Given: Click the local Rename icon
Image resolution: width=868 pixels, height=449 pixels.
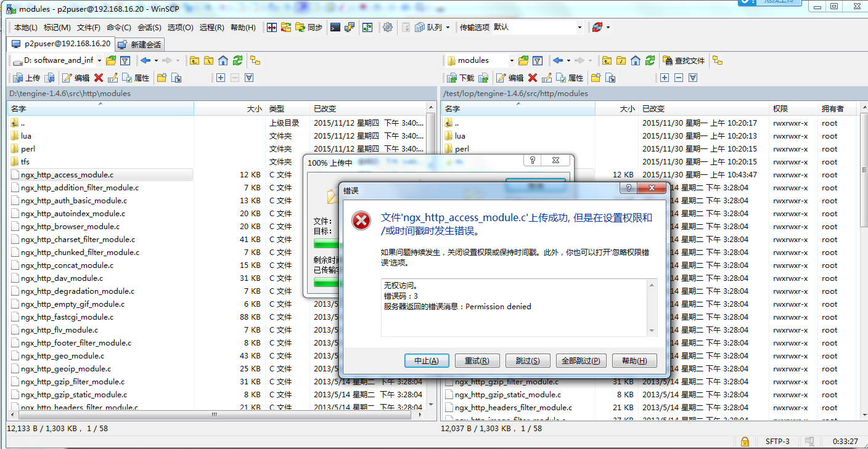Looking at the screenshot, I should pyautogui.click(x=113, y=78).
